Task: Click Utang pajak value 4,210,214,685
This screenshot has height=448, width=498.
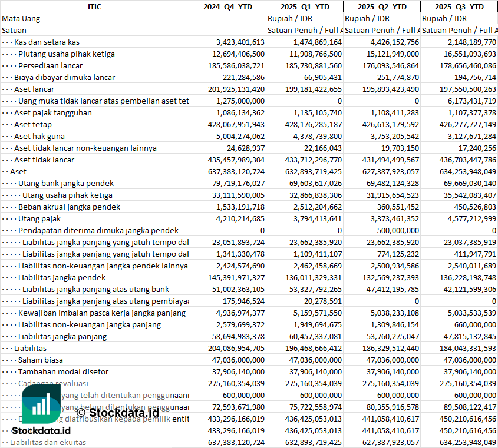Action: tap(240, 218)
